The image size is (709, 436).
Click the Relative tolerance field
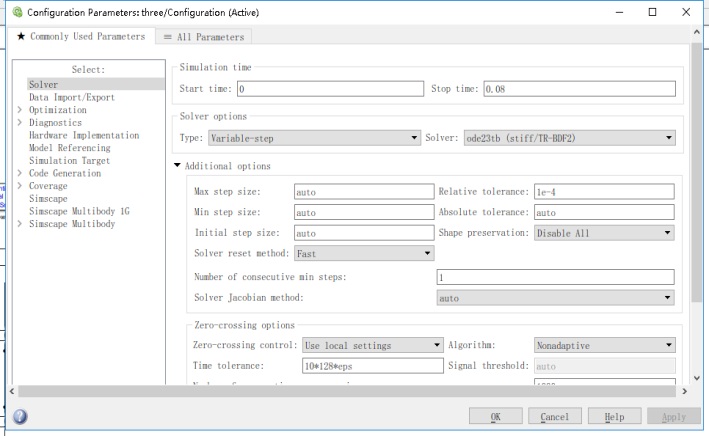click(604, 192)
